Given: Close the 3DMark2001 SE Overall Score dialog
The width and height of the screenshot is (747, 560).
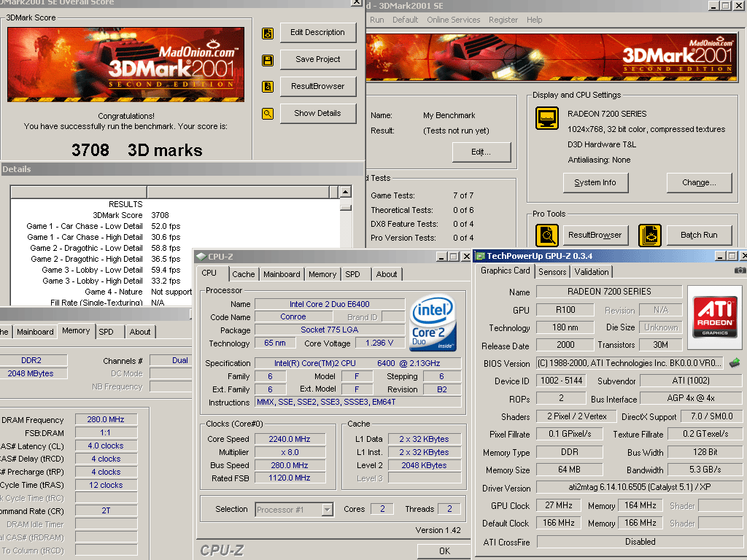Looking at the screenshot, I should point(356,2).
